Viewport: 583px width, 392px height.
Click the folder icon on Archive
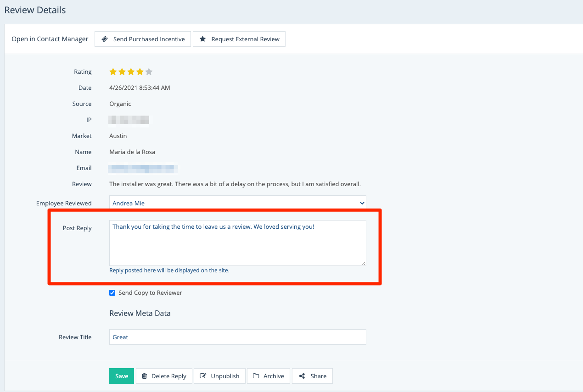point(256,376)
